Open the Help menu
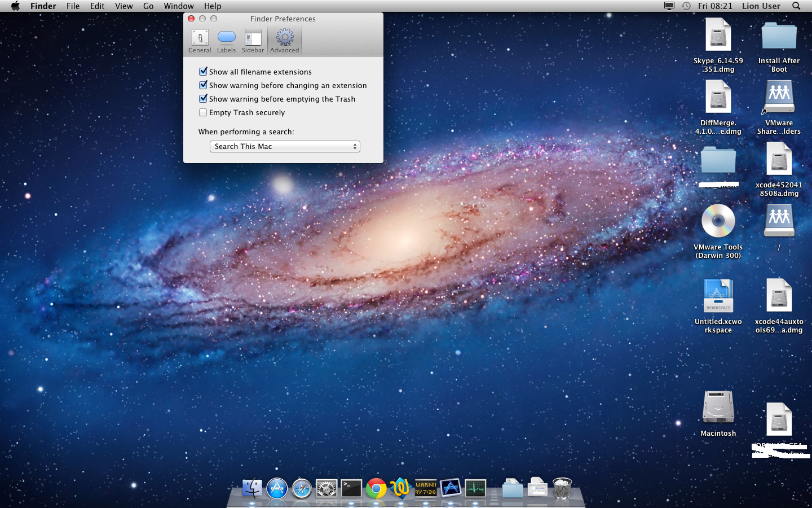The height and width of the screenshot is (508, 812). click(x=213, y=6)
